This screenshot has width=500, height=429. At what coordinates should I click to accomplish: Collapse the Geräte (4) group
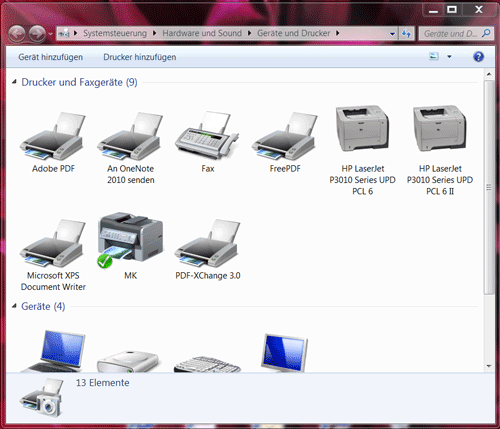tap(14, 306)
